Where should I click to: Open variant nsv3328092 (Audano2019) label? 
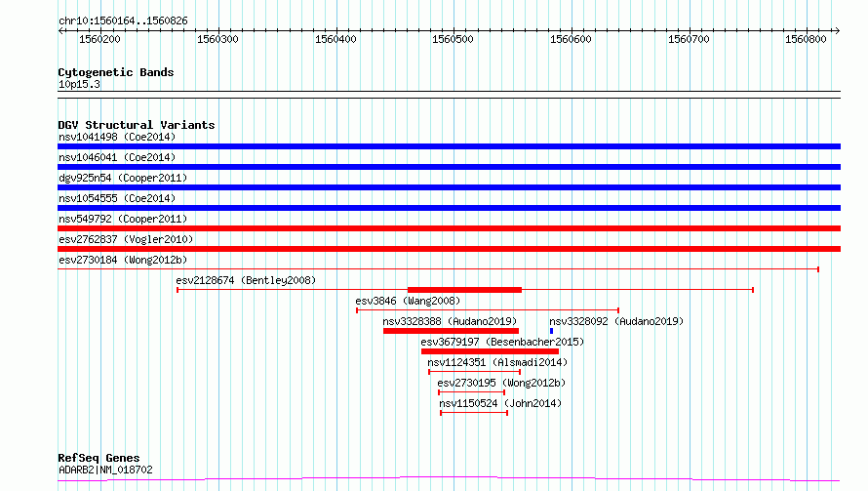[616, 321]
